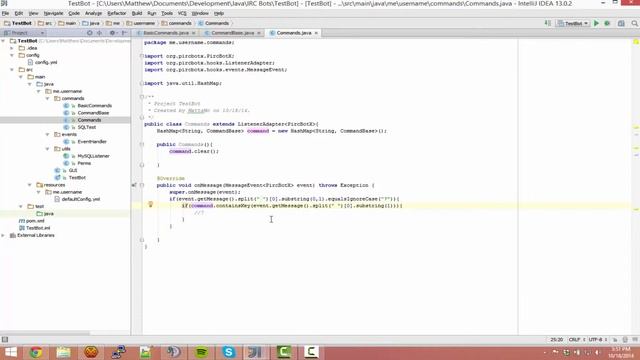Screen dimensions: 640x360
Task: Run the TestBot configuration with green play button
Action: [x=596, y=23]
